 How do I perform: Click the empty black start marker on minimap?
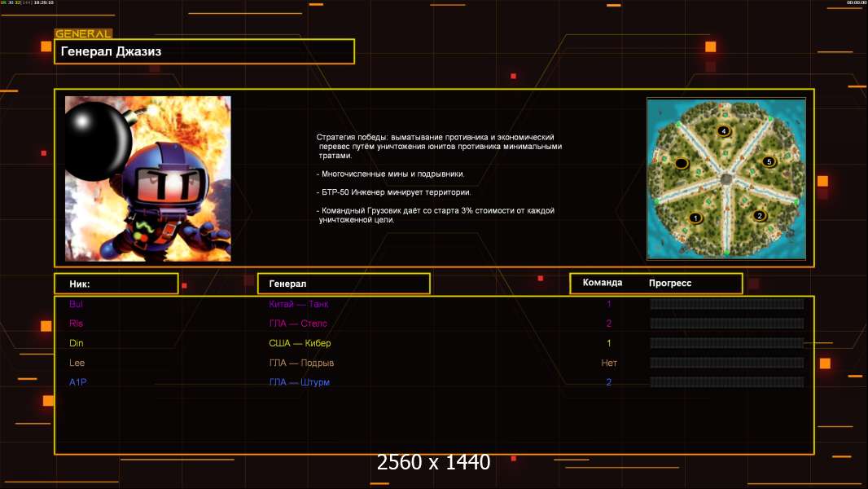(x=682, y=164)
